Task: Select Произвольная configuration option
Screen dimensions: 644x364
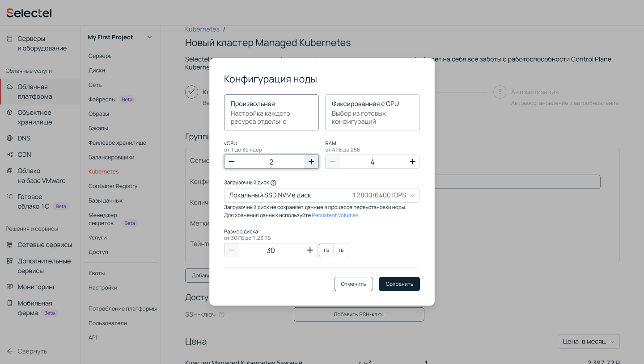Action: [271, 112]
